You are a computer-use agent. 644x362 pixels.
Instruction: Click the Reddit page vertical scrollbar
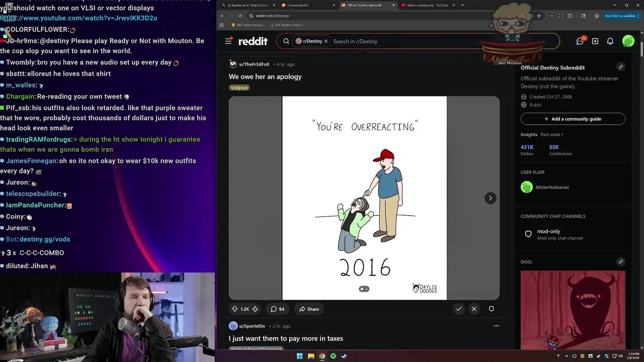[x=641, y=50]
